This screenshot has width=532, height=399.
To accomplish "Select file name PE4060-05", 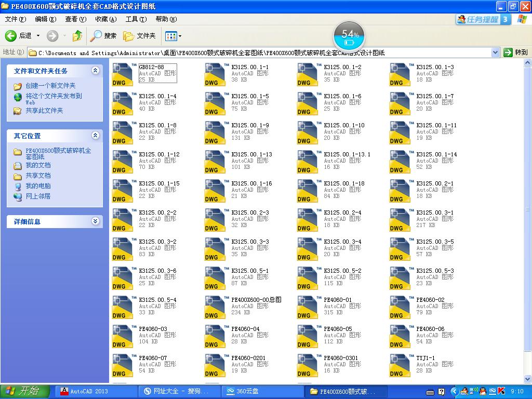I will 338,329.
